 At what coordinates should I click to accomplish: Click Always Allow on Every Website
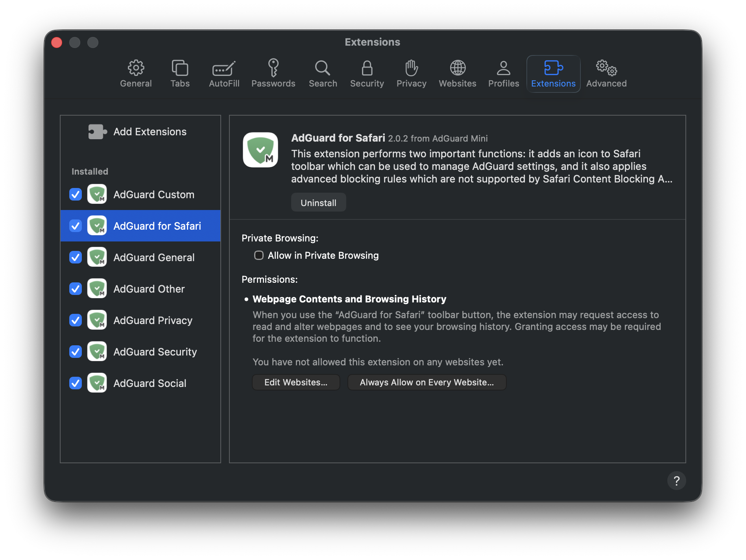point(427,382)
